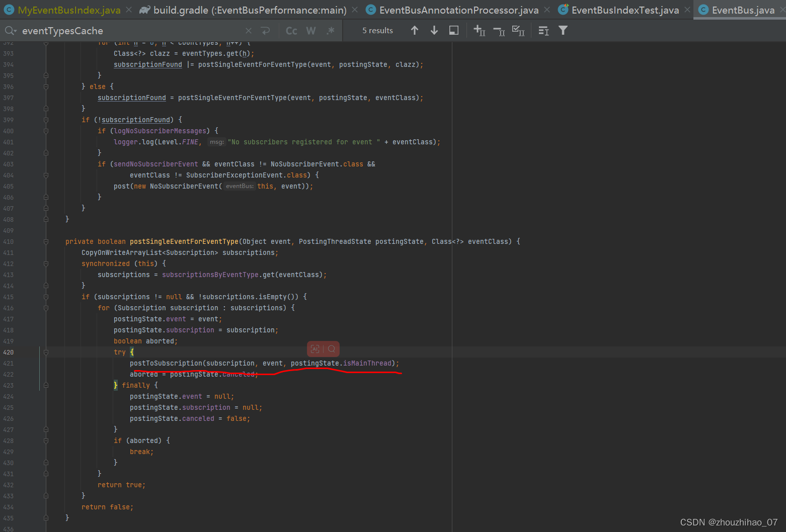The width and height of the screenshot is (786, 532).
Task: Switch to the MyEventBusIndex.java tab
Action: pyautogui.click(x=69, y=10)
